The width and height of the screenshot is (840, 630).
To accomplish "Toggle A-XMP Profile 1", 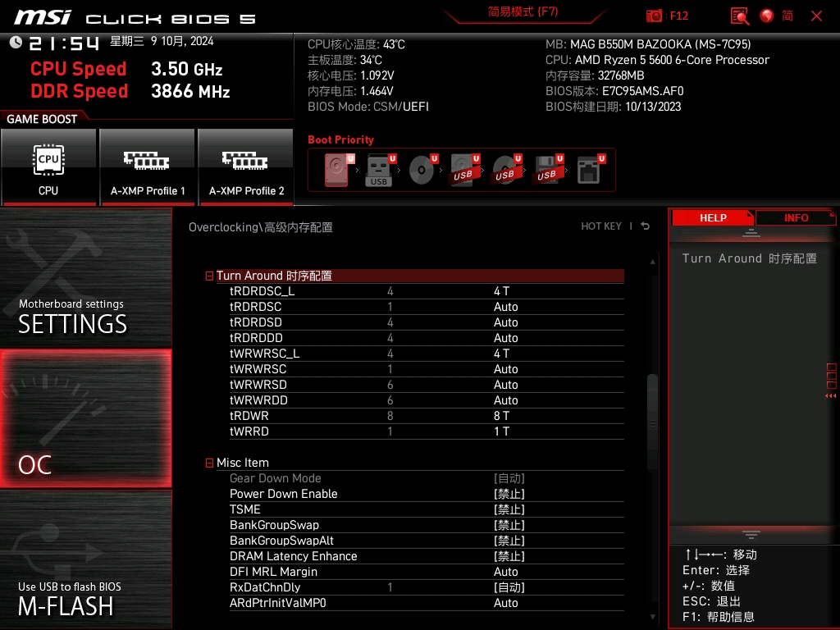I will [x=148, y=167].
